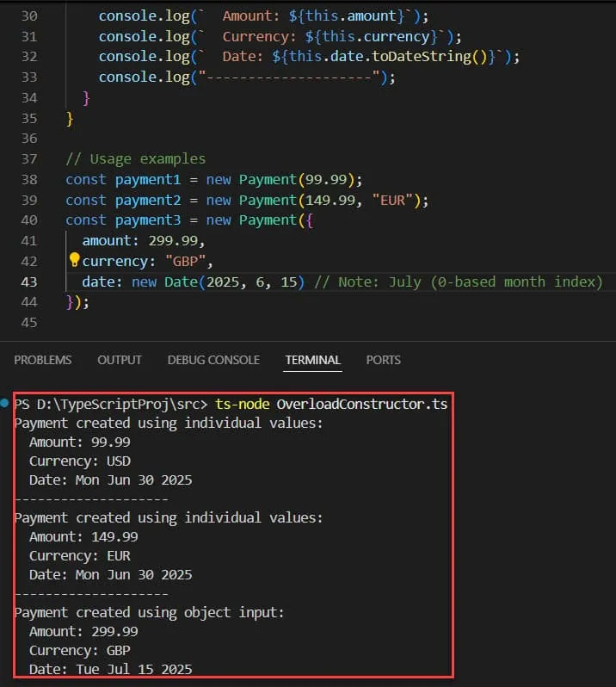
Task: Switch to the PORTS tab
Action: point(383,360)
